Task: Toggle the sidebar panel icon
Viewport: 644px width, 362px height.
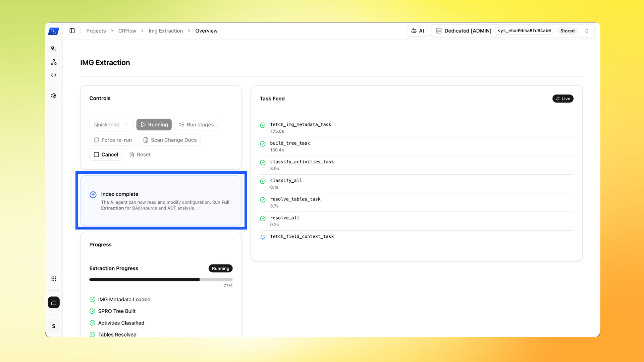Action: [72, 31]
